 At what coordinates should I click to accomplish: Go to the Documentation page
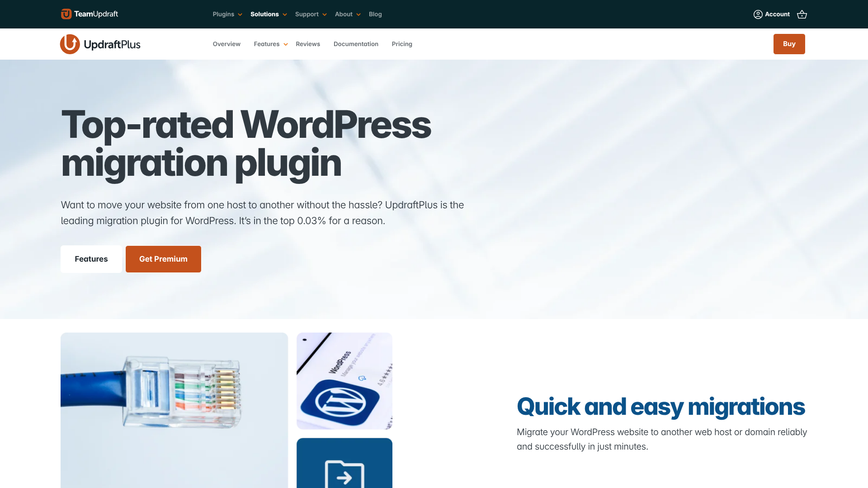pyautogui.click(x=356, y=44)
